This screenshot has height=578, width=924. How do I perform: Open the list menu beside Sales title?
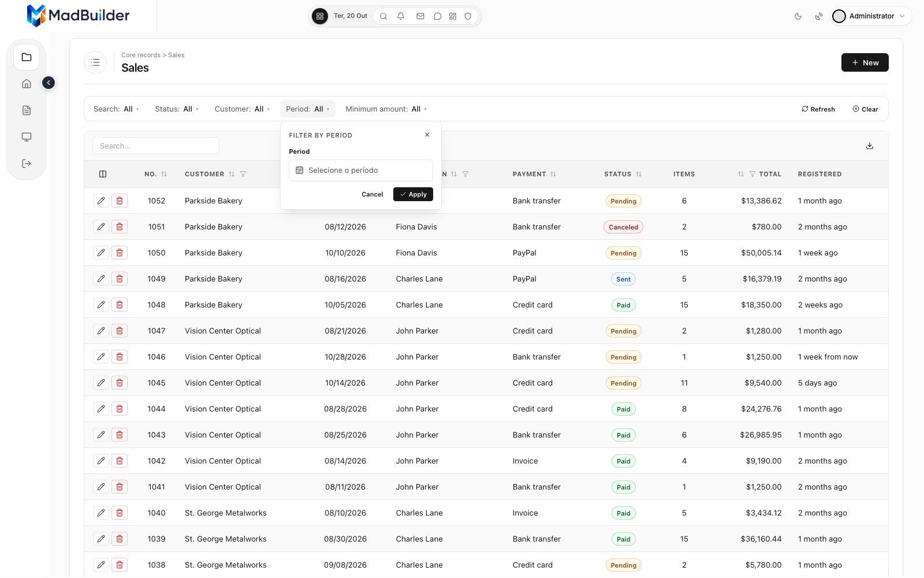[95, 62]
